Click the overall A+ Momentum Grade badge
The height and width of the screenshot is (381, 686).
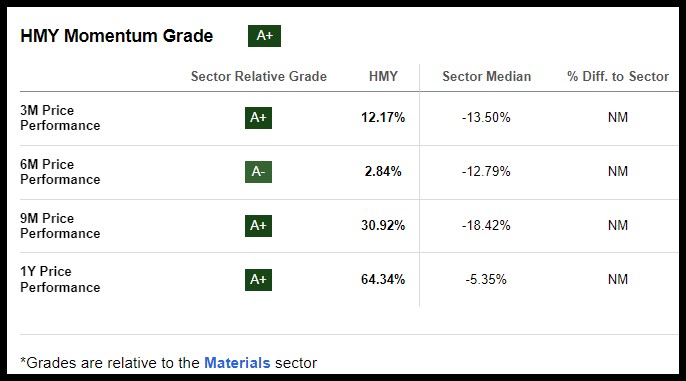tap(264, 36)
